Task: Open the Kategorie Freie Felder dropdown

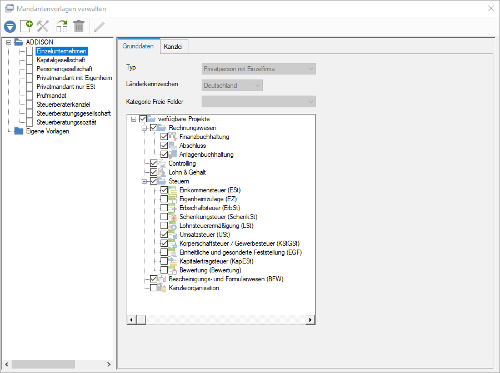Action: pos(259,101)
